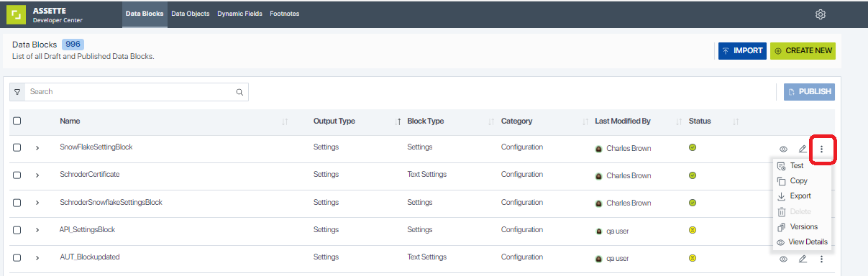Open three-dot menu for AUT_Blockupdated
This screenshot has width=868, height=276.
pyautogui.click(x=821, y=259)
